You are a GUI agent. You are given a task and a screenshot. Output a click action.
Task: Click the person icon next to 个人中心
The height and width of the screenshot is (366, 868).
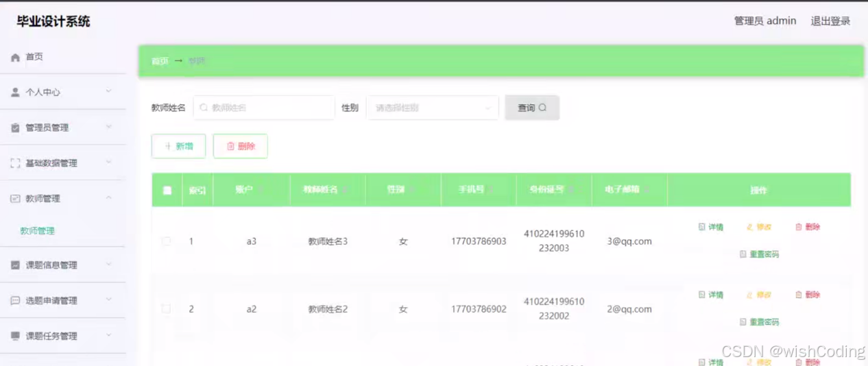pyautogui.click(x=15, y=93)
